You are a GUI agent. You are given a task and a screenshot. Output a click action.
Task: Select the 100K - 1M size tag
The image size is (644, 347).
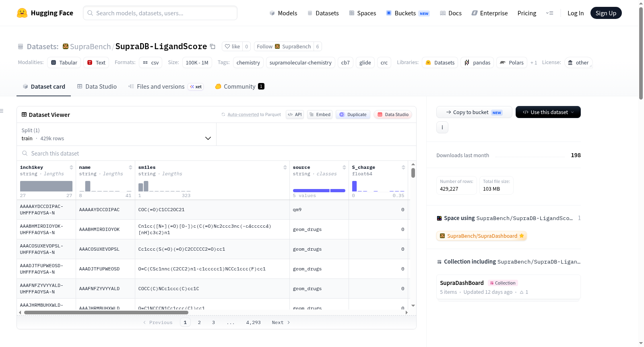197,62
